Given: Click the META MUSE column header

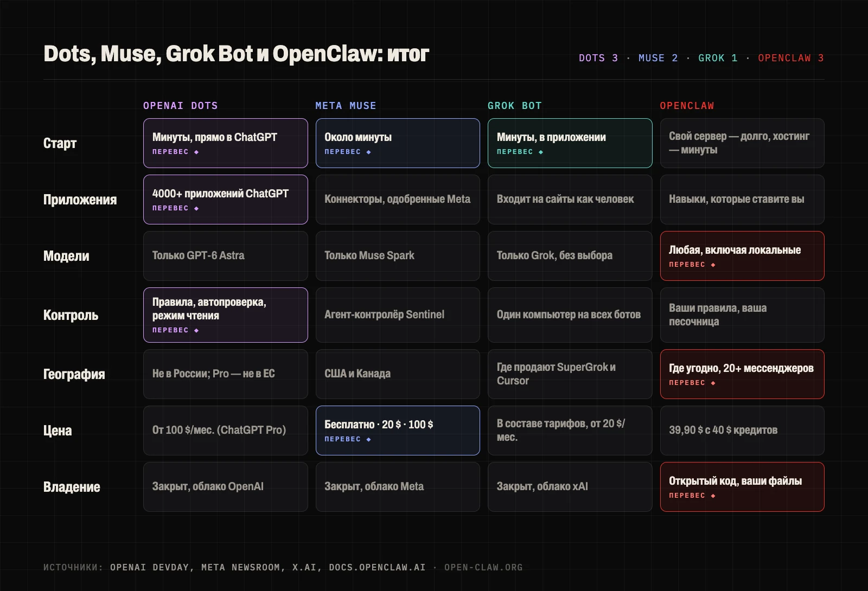Looking at the screenshot, I should pyautogui.click(x=346, y=106).
